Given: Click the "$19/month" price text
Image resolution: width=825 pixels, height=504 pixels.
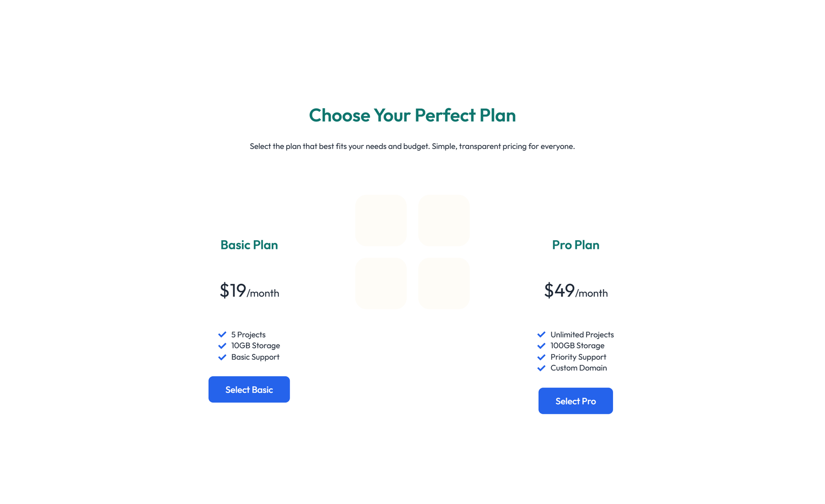Looking at the screenshot, I should coord(249,291).
